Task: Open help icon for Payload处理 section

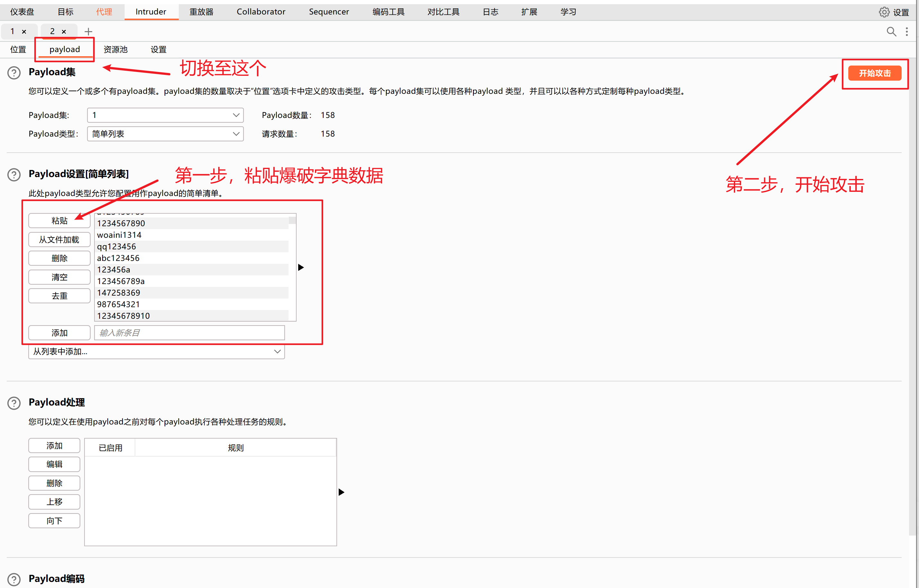Action: pos(14,403)
